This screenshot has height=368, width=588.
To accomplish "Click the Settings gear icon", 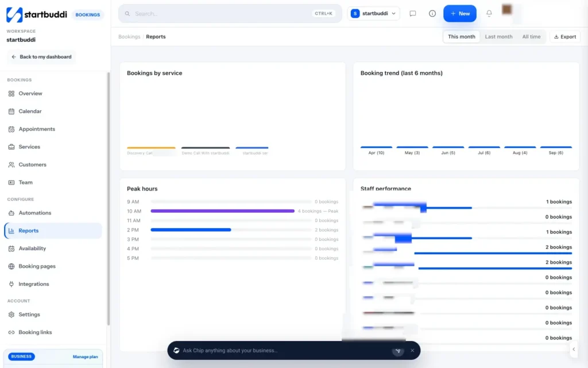I will tap(11, 315).
